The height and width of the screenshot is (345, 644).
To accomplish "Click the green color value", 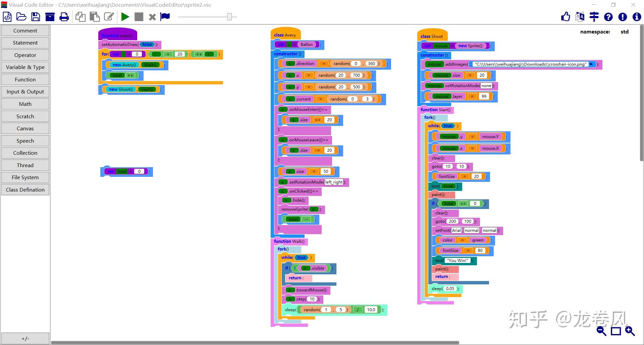I will [x=478, y=240].
